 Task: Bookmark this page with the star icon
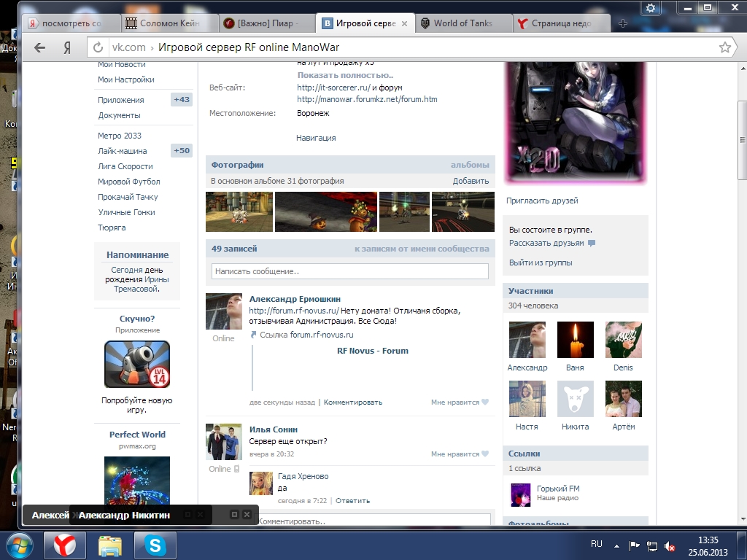tap(724, 47)
